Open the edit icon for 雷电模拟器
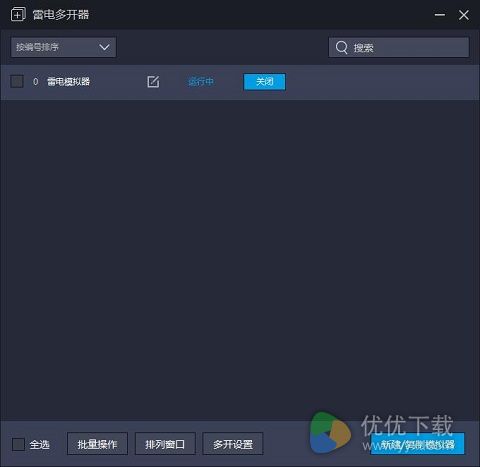The image size is (480, 467). [153, 82]
